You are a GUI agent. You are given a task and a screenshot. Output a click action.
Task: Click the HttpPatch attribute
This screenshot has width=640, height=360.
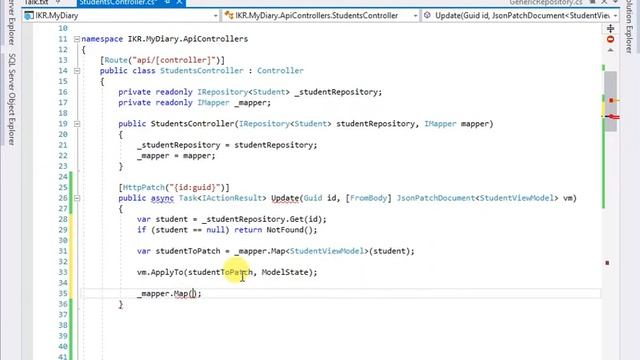(143, 187)
